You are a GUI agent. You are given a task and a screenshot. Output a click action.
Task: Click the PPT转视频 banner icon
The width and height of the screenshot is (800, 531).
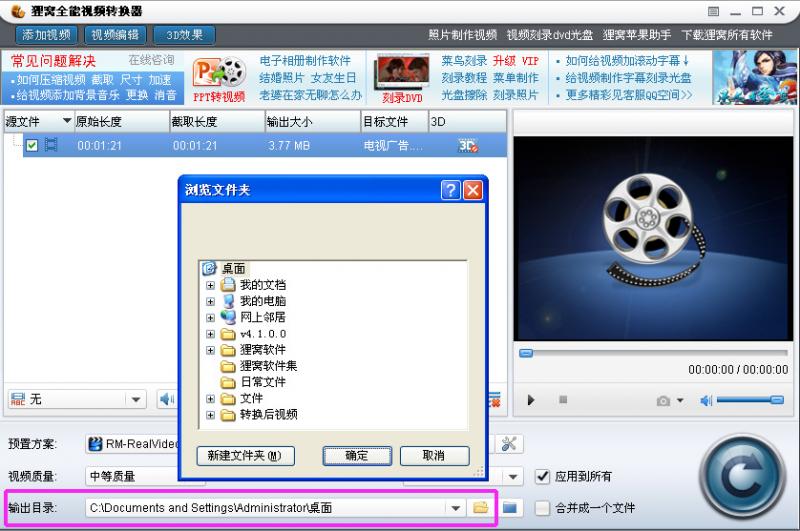(220, 79)
